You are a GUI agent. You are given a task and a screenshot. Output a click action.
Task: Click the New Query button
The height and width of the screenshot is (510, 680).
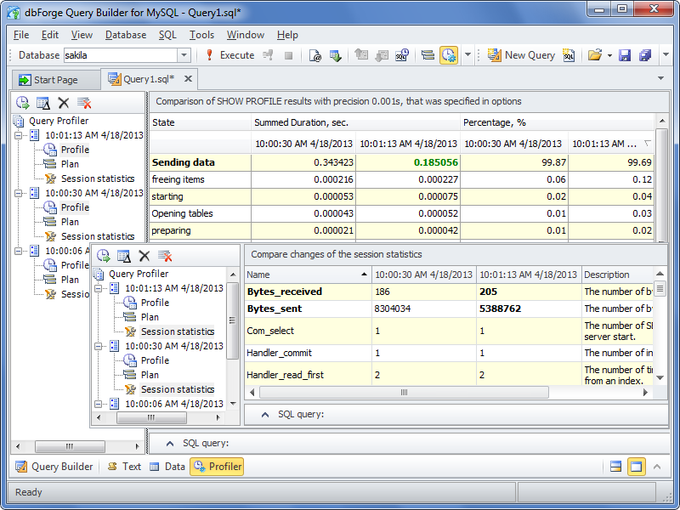click(x=521, y=55)
